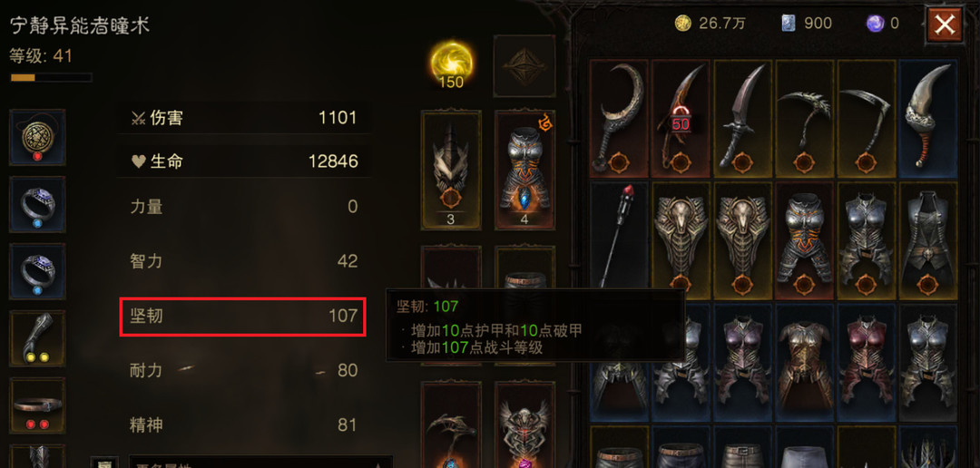The width and height of the screenshot is (980, 468).
Task: Select the equipped chest armor marked 4
Action: tap(525, 170)
